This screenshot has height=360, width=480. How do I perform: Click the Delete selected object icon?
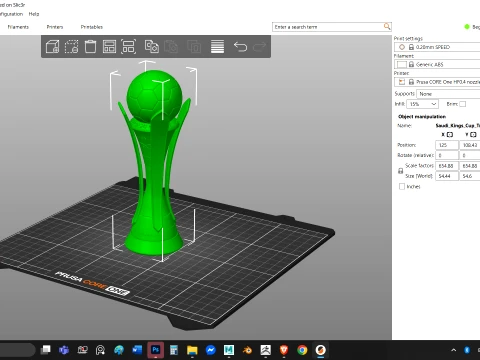(71, 47)
